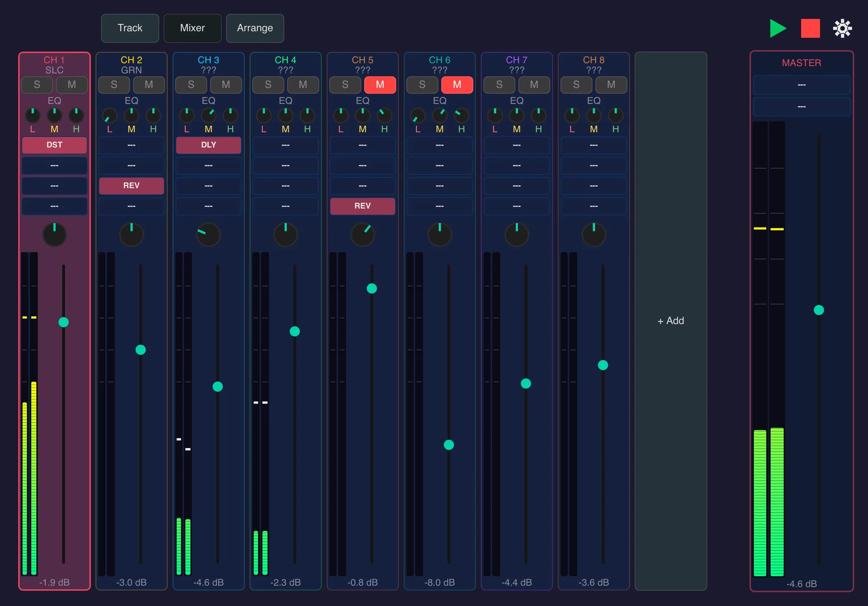Click the MASTER volume fader handle
The width and height of the screenshot is (868, 606).
(x=819, y=310)
